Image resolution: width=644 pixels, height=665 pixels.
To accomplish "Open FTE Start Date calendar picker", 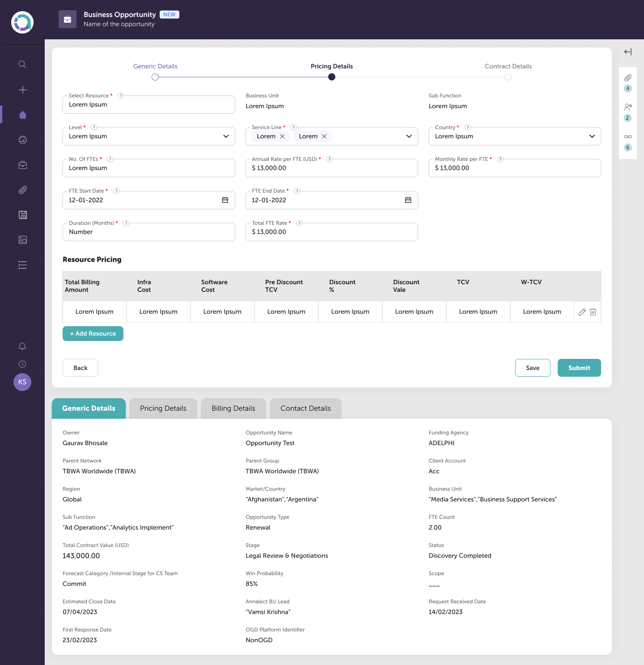I will [225, 200].
